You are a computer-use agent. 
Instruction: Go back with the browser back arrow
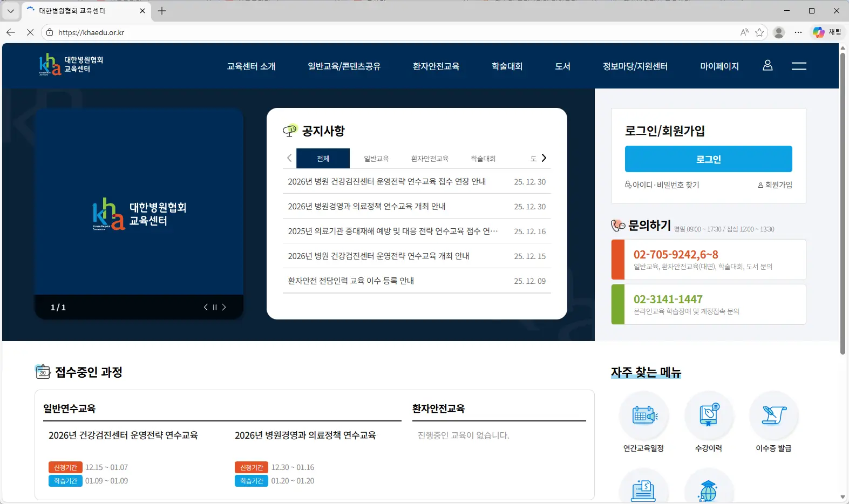[11, 32]
